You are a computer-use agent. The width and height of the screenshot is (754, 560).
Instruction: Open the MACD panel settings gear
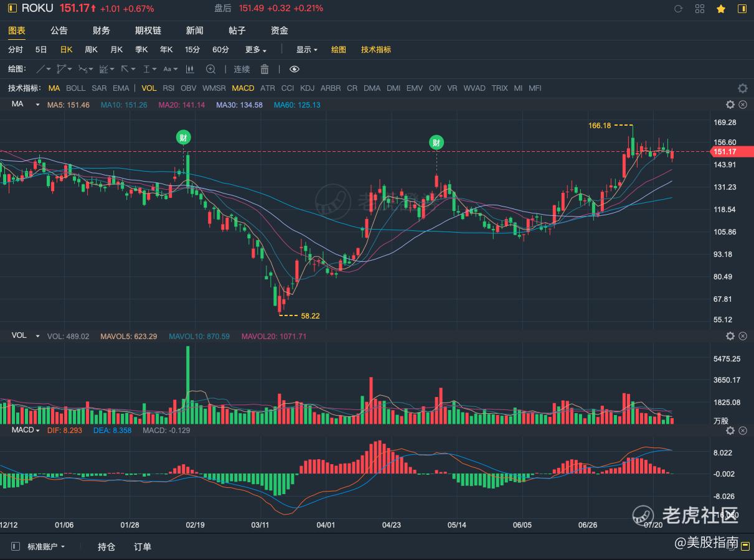pos(730,431)
